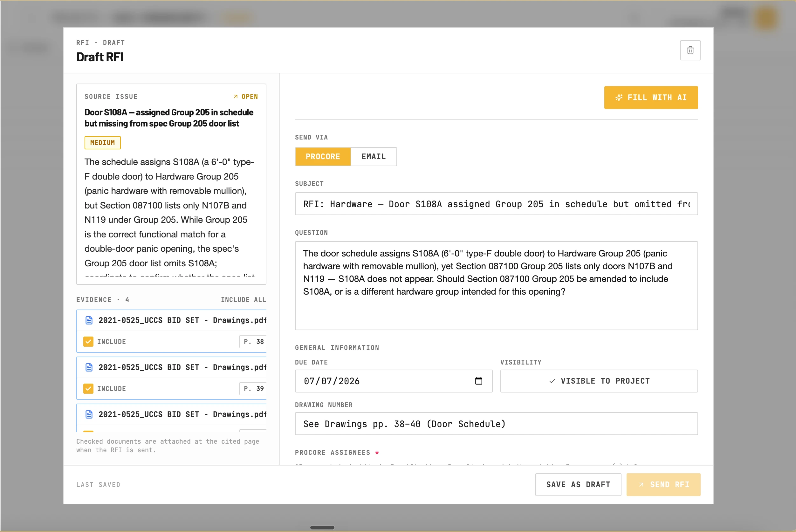Click the first 2021-0525_UCCS BID SET file name

click(x=182, y=320)
